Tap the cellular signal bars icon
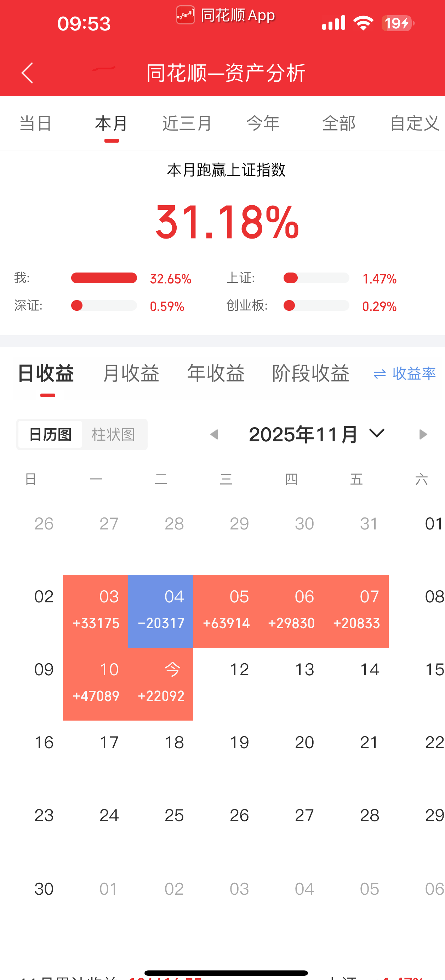Screen dimensions: 445x980 click(333, 23)
